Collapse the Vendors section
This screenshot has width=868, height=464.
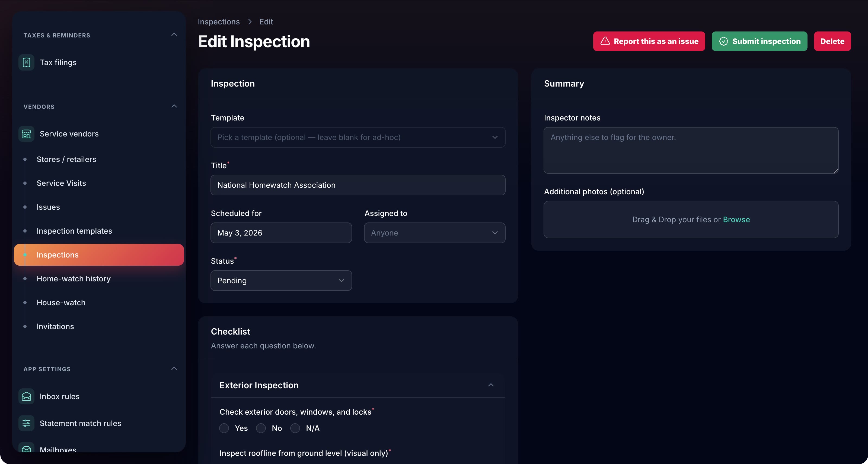pos(174,106)
